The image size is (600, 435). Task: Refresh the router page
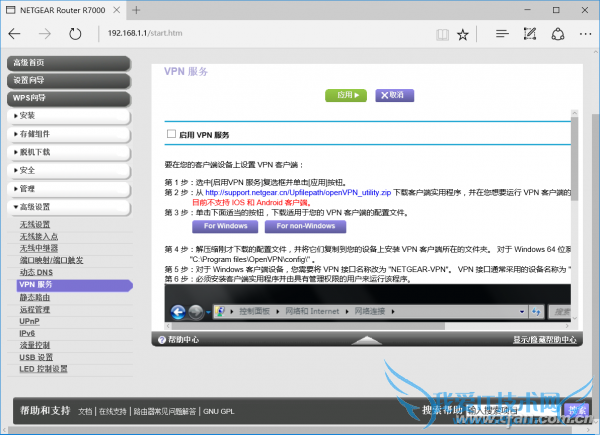[x=75, y=34]
